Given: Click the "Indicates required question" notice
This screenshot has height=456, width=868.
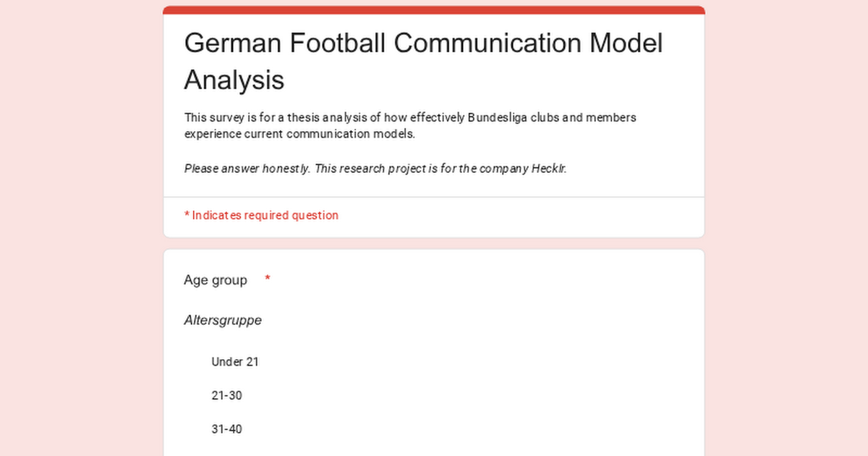Looking at the screenshot, I should pyautogui.click(x=265, y=215).
